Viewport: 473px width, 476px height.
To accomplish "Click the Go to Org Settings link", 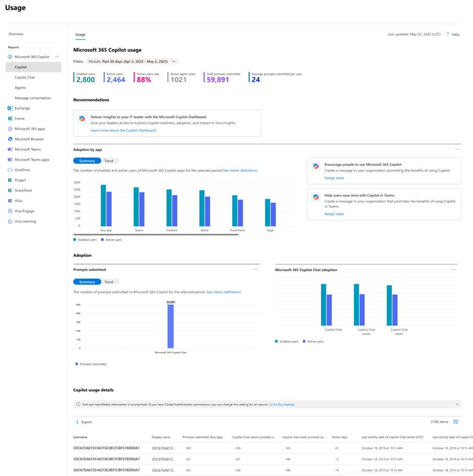I will (x=281, y=405).
